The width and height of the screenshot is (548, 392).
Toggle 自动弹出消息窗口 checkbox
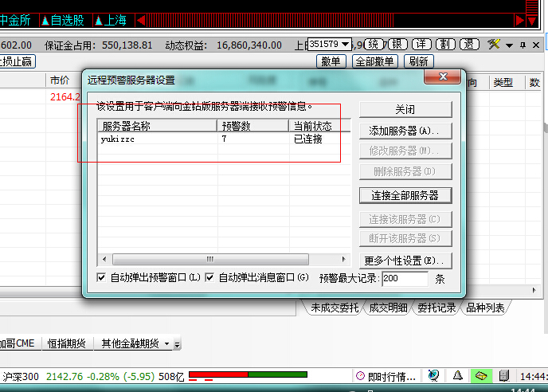[x=210, y=278]
